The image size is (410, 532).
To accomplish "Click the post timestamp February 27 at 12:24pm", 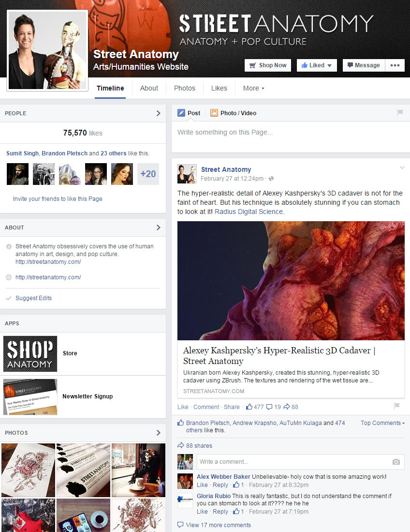I will click(x=232, y=179).
